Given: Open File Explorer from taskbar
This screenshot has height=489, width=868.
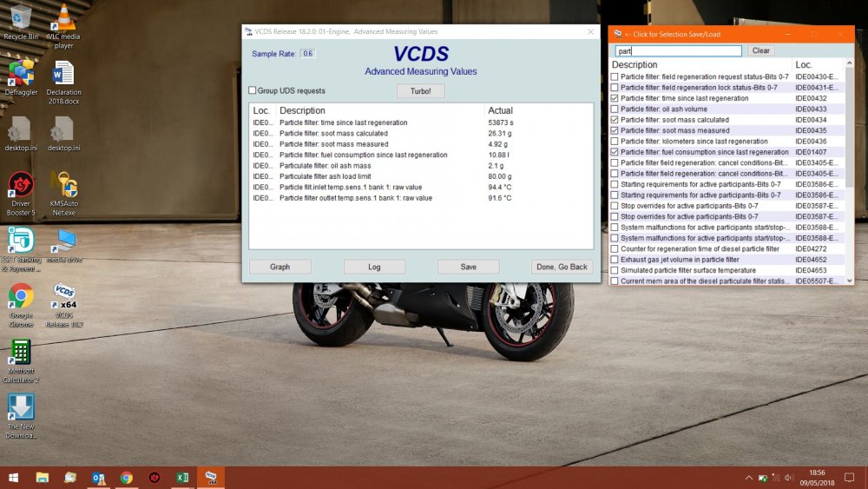Looking at the screenshot, I should click(42, 478).
